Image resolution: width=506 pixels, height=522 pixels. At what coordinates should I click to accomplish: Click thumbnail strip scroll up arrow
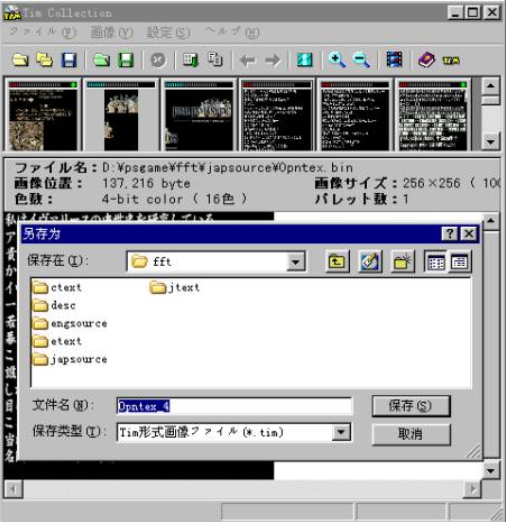[490, 86]
